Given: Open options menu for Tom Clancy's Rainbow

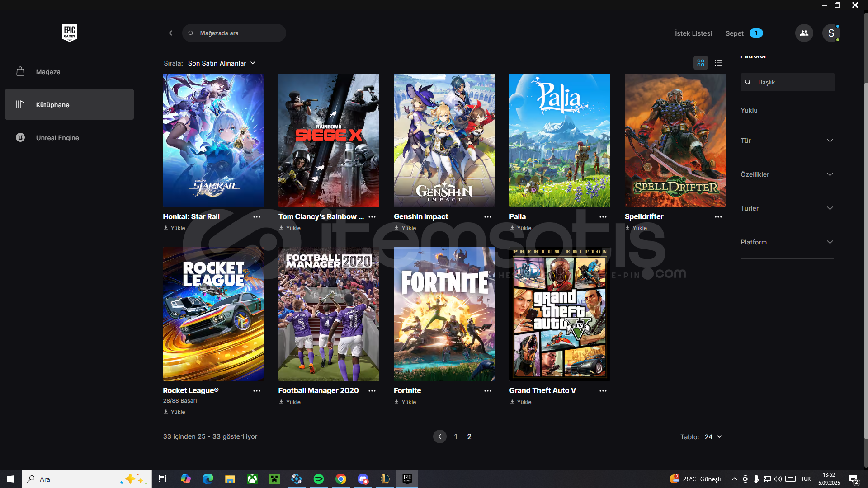Looking at the screenshot, I should (372, 217).
